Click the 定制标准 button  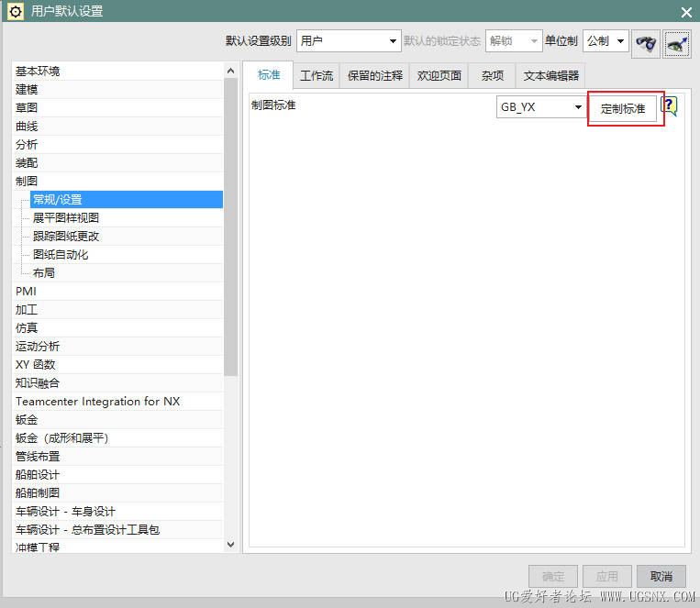point(623,108)
